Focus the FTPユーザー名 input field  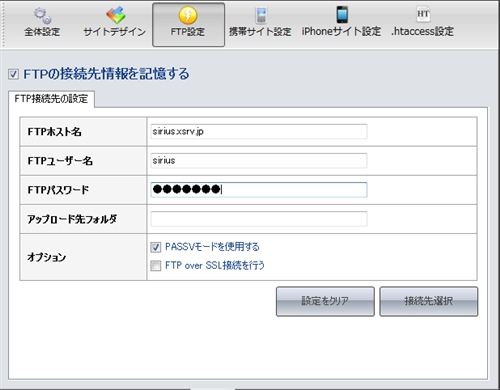pyautogui.click(x=259, y=161)
